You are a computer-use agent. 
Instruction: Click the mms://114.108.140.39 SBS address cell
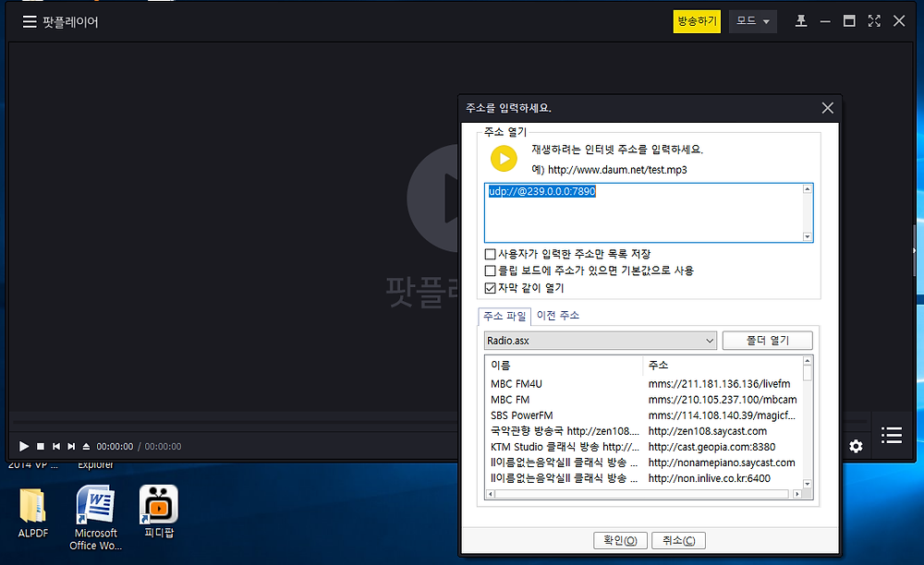[722, 415]
